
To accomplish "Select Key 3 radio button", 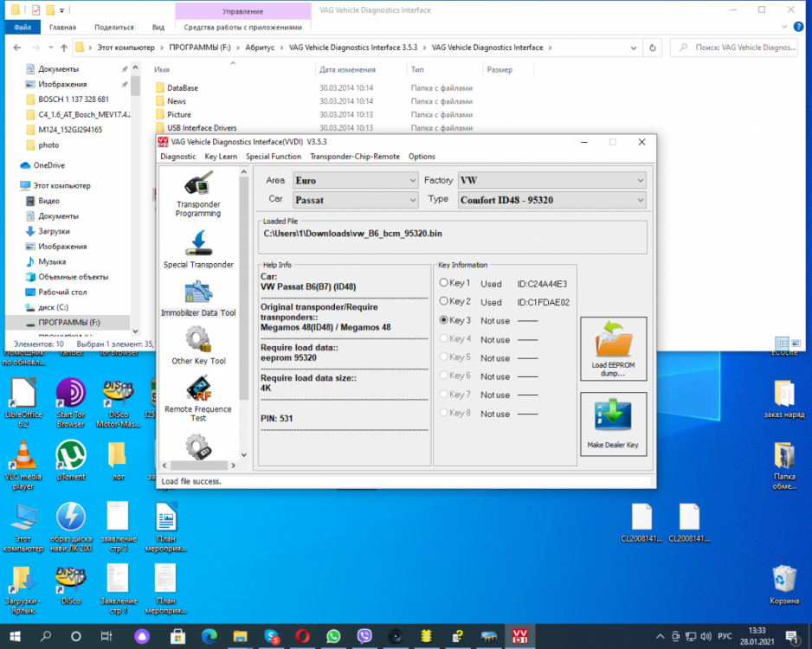I will click(x=444, y=320).
